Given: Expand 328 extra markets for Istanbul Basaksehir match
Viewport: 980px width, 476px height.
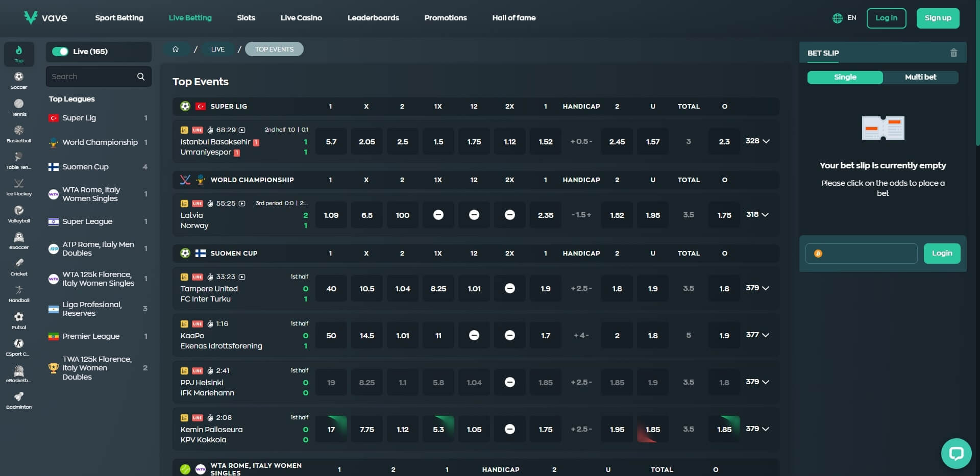Looking at the screenshot, I should pyautogui.click(x=757, y=141).
